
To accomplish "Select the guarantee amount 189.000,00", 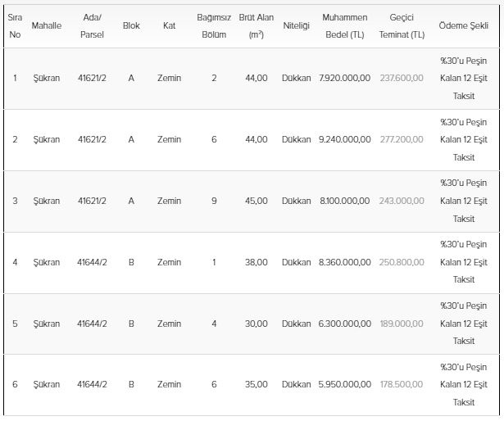I will click(x=402, y=324).
